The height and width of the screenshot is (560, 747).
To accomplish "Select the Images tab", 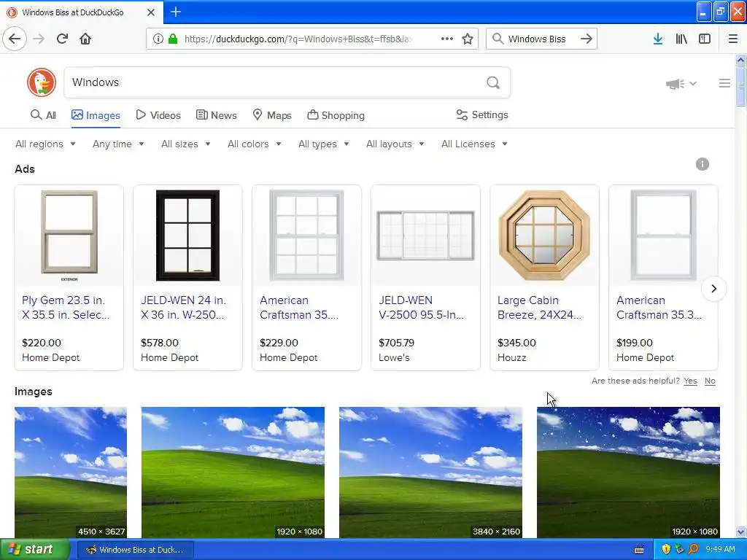I will [96, 115].
